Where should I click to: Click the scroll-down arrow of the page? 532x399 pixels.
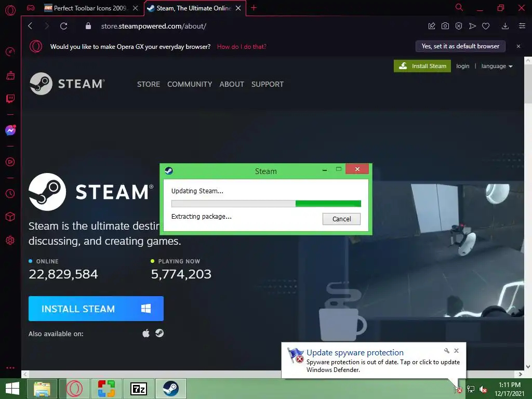pyautogui.click(x=528, y=366)
